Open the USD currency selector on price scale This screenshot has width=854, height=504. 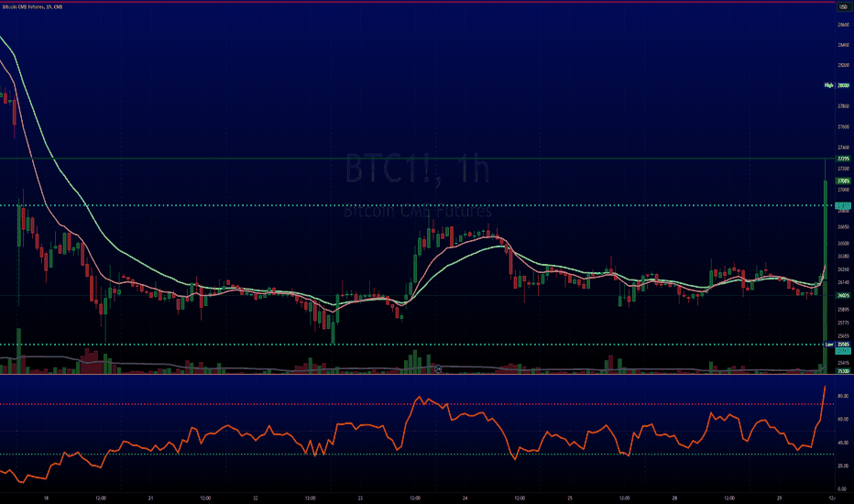843,7
